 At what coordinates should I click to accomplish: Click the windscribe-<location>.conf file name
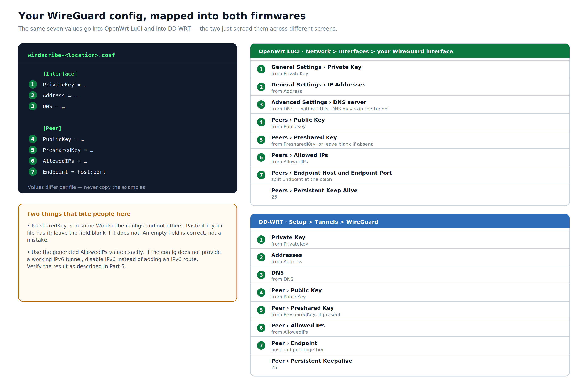tap(71, 55)
